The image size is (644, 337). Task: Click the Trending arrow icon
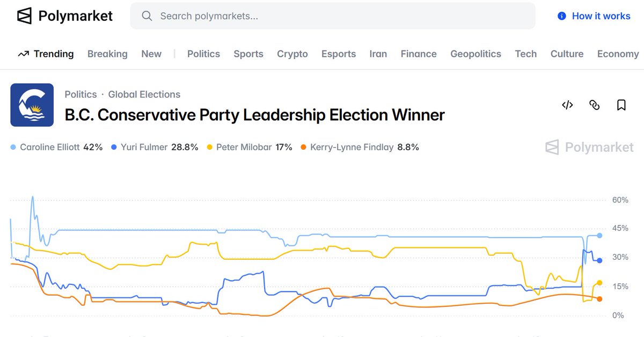click(x=23, y=54)
